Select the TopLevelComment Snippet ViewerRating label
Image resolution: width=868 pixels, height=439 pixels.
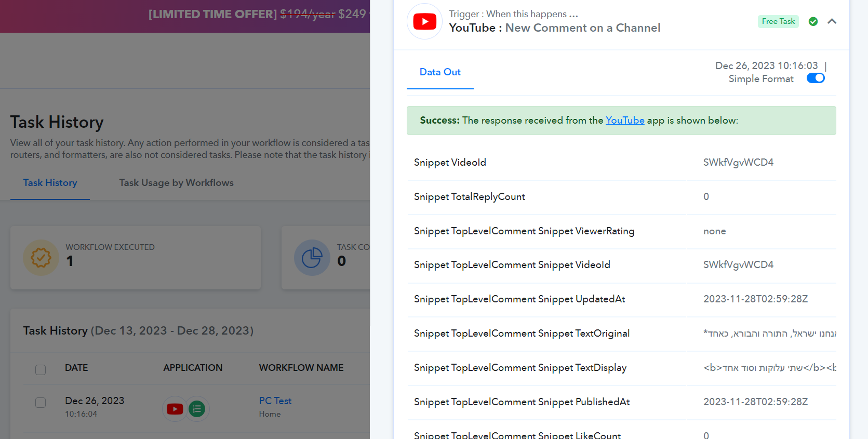(x=524, y=231)
